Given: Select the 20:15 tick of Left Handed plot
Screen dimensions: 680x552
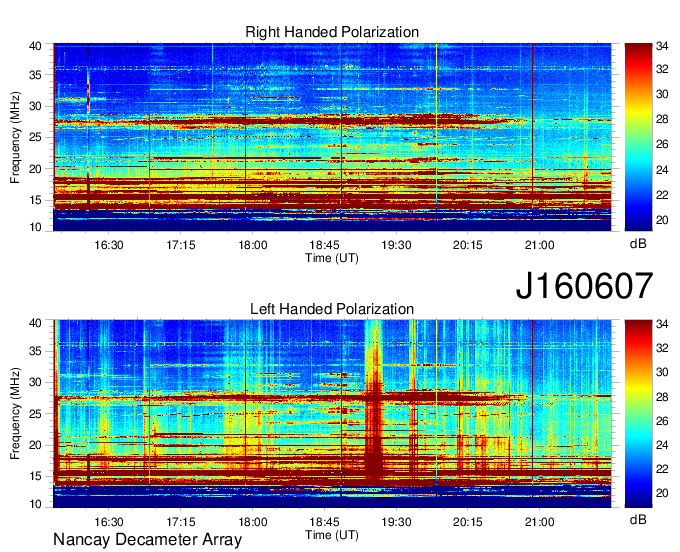Looking at the screenshot, I should 468,522.
